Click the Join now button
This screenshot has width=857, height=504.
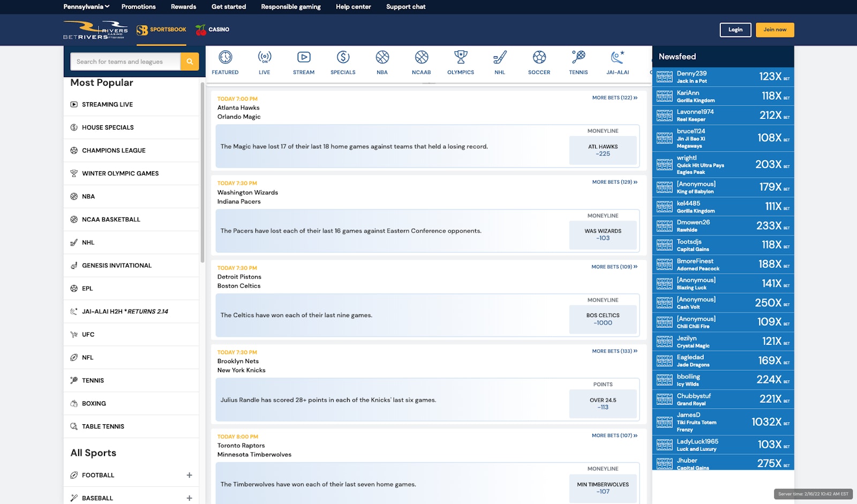(775, 30)
